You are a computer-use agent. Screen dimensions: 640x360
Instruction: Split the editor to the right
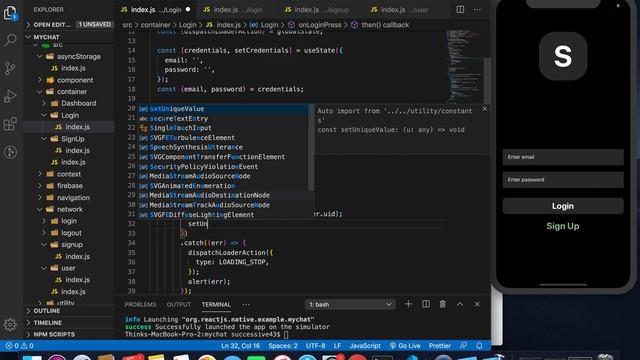pos(460,9)
